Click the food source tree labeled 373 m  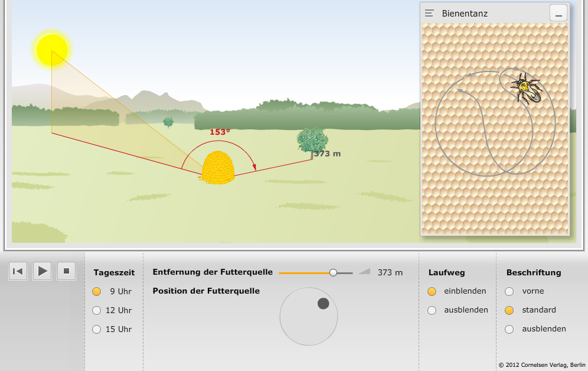tap(312, 141)
